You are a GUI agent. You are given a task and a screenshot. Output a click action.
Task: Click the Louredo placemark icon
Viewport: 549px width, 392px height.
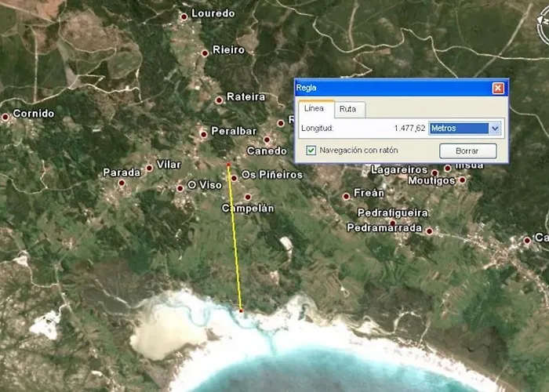point(184,16)
